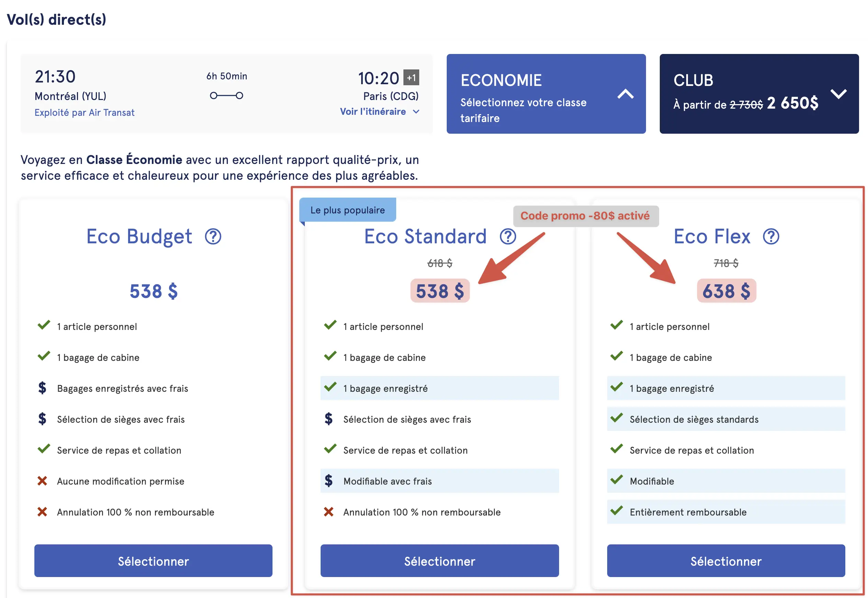Open the Eco Standard help tooltip icon
This screenshot has width=868, height=598.
[508, 236]
